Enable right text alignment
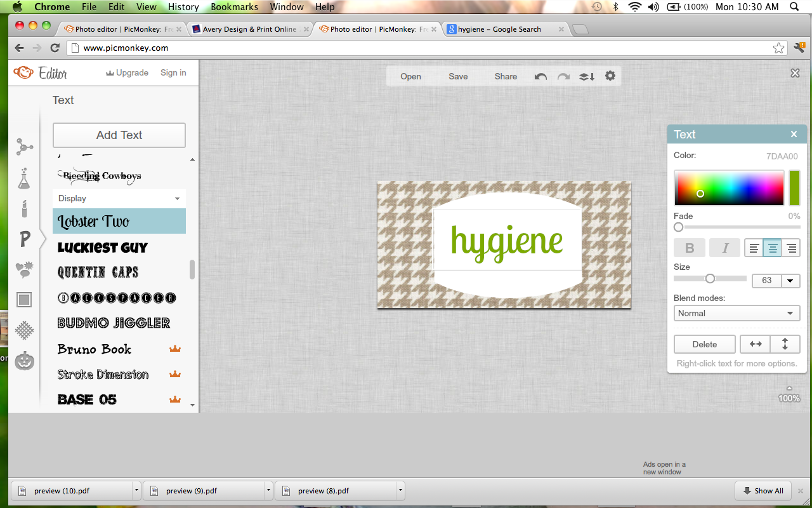 [790, 248]
